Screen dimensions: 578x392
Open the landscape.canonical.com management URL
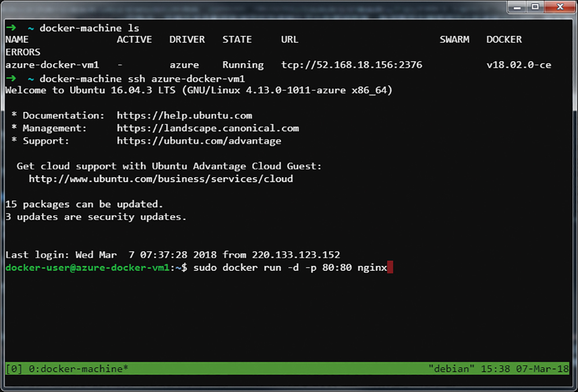(x=208, y=128)
